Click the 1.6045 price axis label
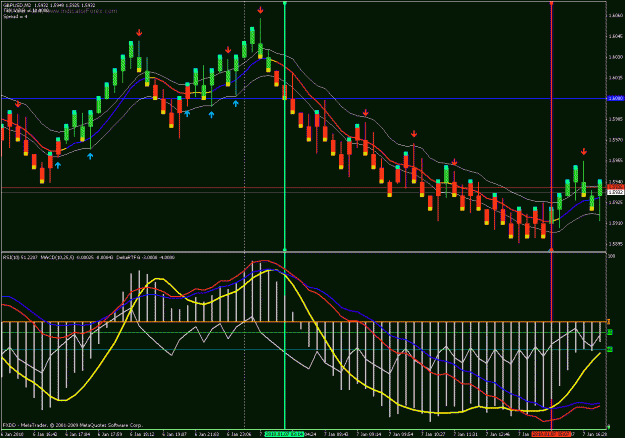Viewport: 625px width, 438px height. coord(615,36)
